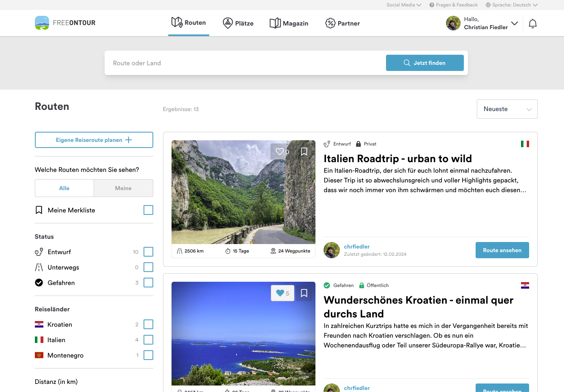
Task: Click the 15 Tage stopwatch icon
Action: tap(228, 251)
